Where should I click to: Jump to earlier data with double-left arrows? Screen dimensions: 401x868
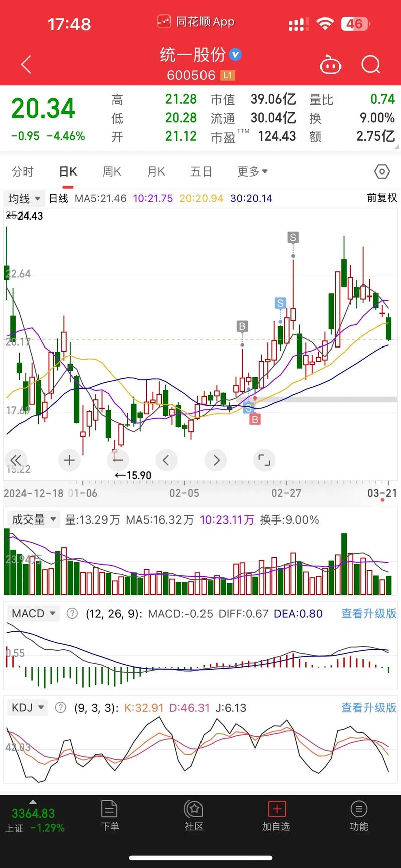coord(16,460)
